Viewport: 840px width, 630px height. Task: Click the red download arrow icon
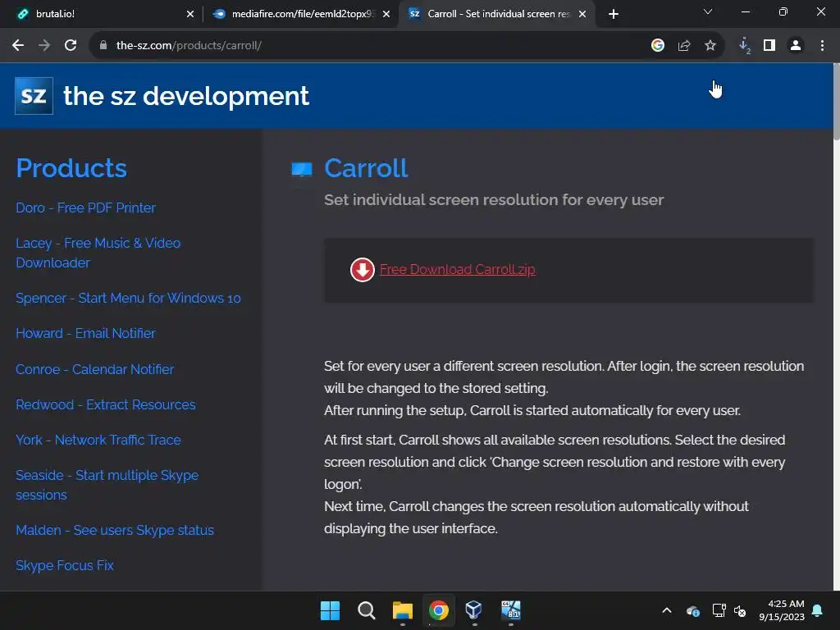pos(362,269)
